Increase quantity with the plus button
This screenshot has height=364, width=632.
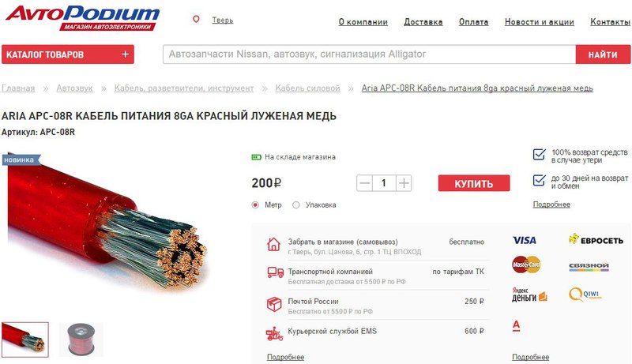404,183
